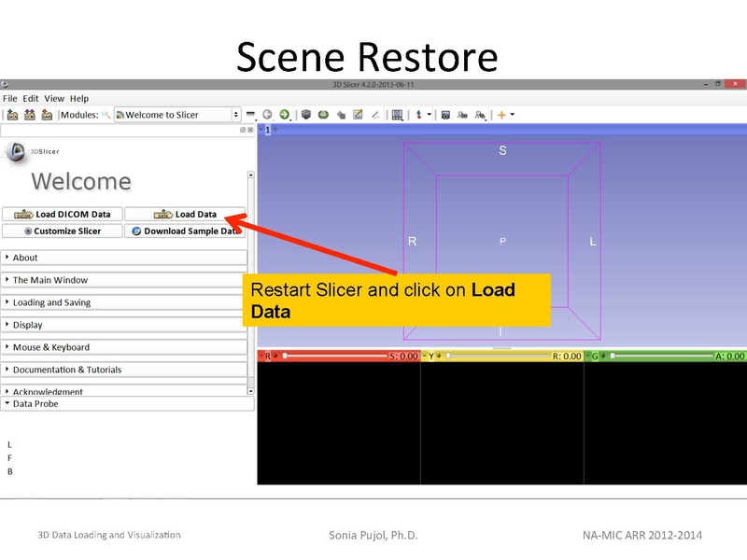Expand Documentation & Tutorials section
Viewport: 747px width, 560px height.
click(124, 370)
